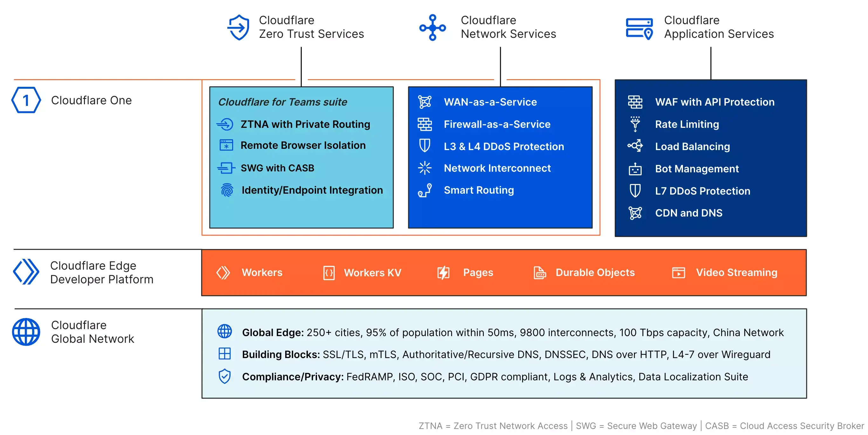Click the Network Services node icon
Viewport: 868px width, 435px height.
click(433, 27)
